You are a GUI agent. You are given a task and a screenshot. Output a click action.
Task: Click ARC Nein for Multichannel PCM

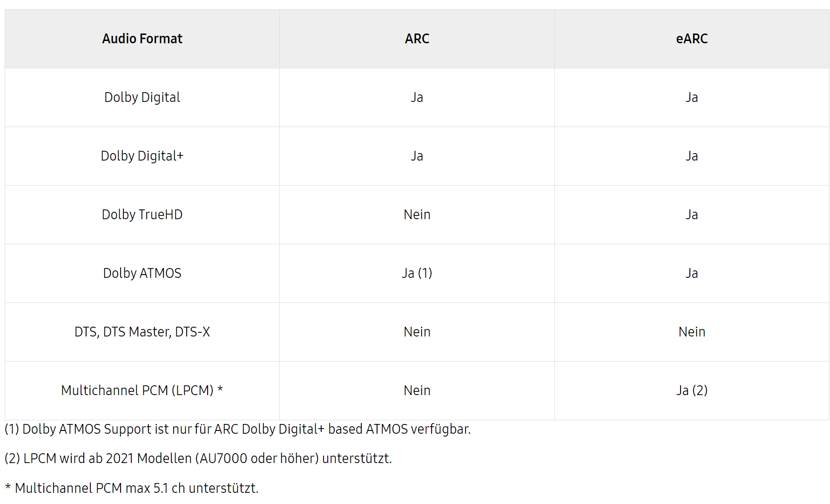417,390
